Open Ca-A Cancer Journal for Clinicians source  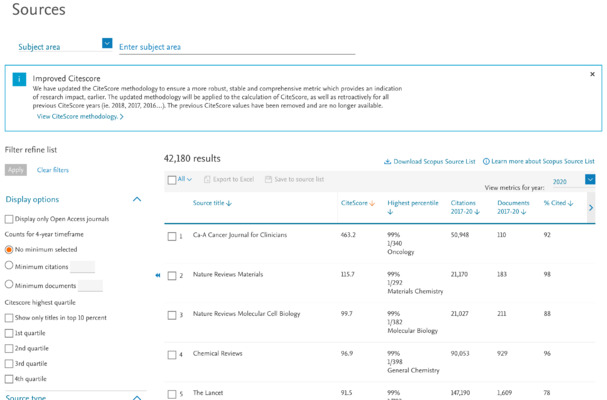point(240,235)
